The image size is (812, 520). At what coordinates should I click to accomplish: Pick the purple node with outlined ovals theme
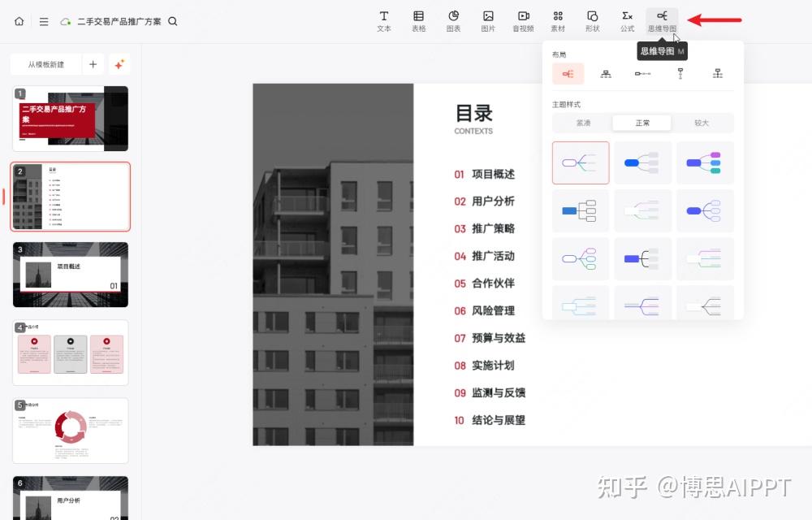point(705,210)
